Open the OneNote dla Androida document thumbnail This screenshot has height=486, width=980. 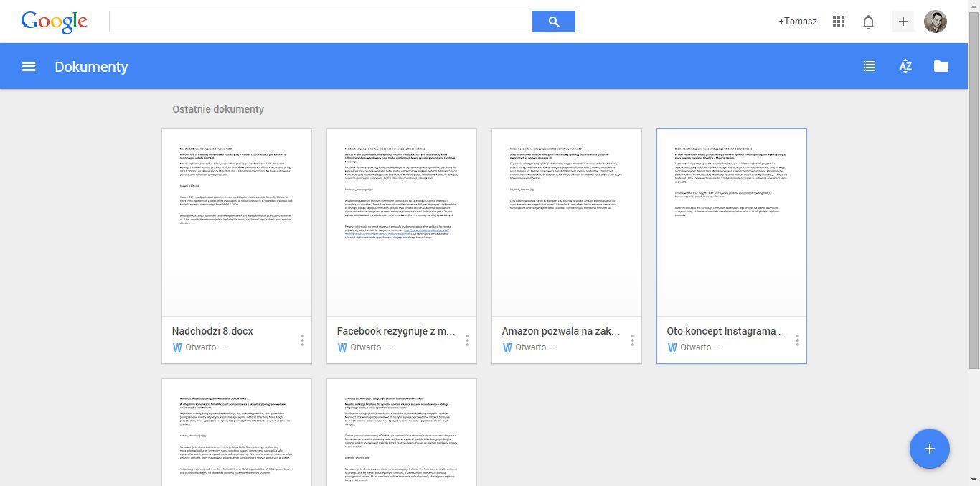click(x=402, y=432)
